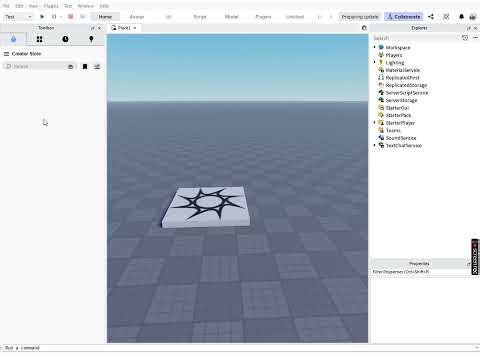
Task: Close the Place1 tab
Action: click(135, 28)
